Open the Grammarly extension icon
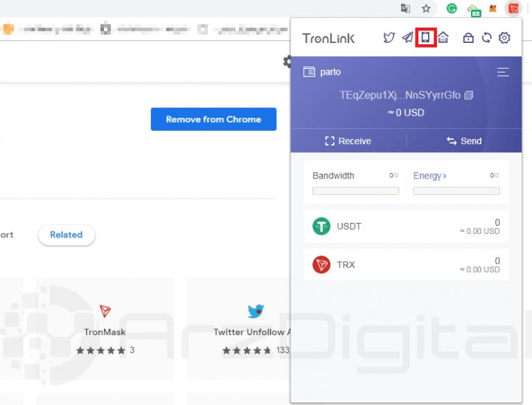This screenshot has height=405, width=532. coord(452,8)
